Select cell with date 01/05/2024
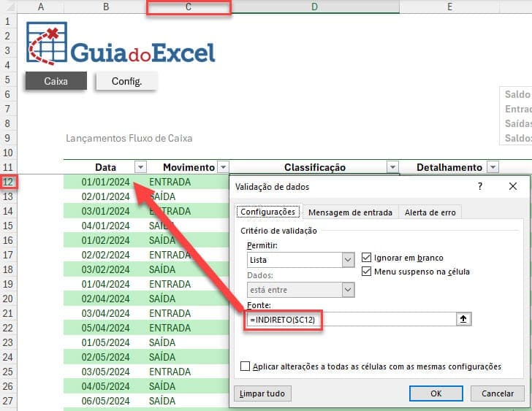 coord(105,342)
